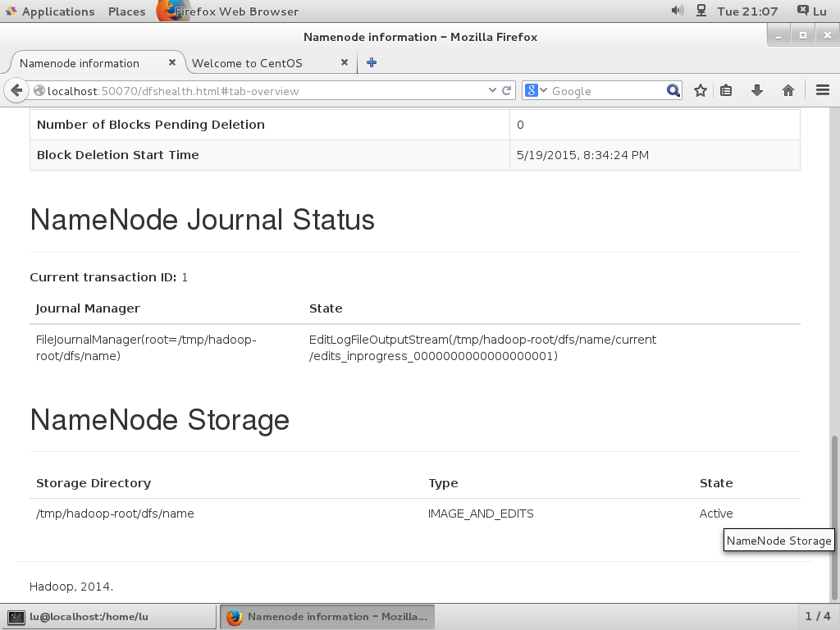Image resolution: width=840 pixels, height=630 pixels.
Task: Go to the Firefox home page icon
Action: click(x=787, y=90)
